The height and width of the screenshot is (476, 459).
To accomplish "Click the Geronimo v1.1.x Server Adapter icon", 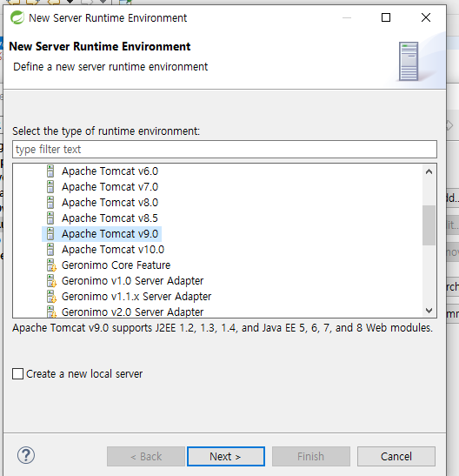I will coord(51,297).
